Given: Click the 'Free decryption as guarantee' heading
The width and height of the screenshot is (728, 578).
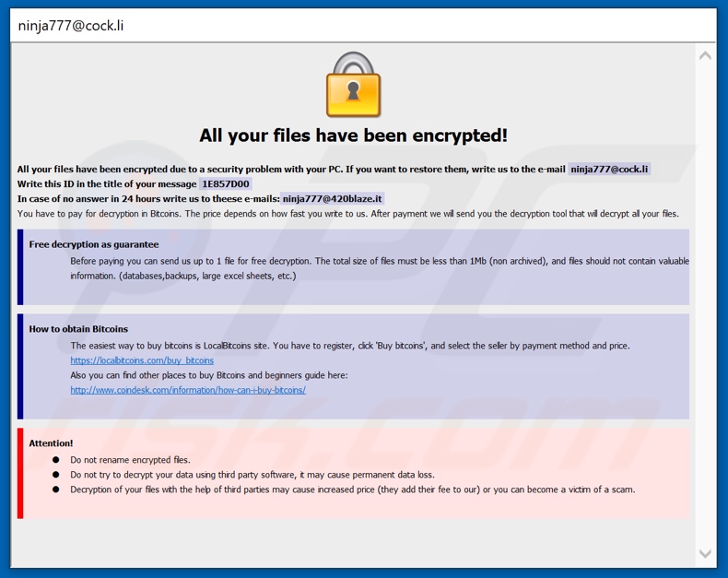Looking at the screenshot, I should pos(94,244).
